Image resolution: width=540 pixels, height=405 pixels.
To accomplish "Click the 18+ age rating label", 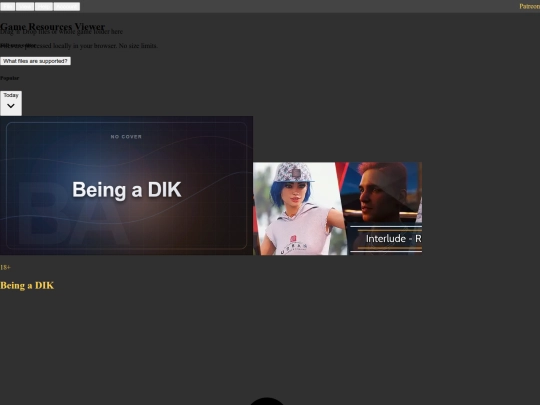I will 5,268.
